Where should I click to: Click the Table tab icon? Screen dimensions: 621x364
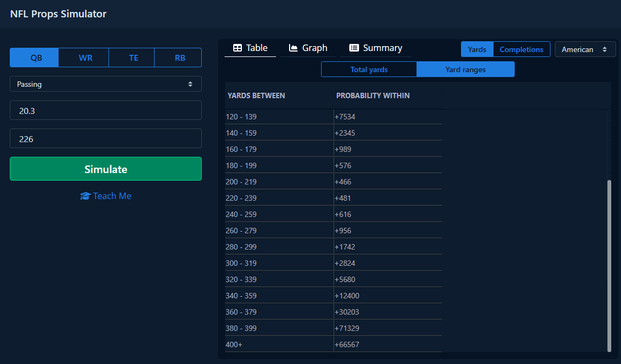(237, 48)
